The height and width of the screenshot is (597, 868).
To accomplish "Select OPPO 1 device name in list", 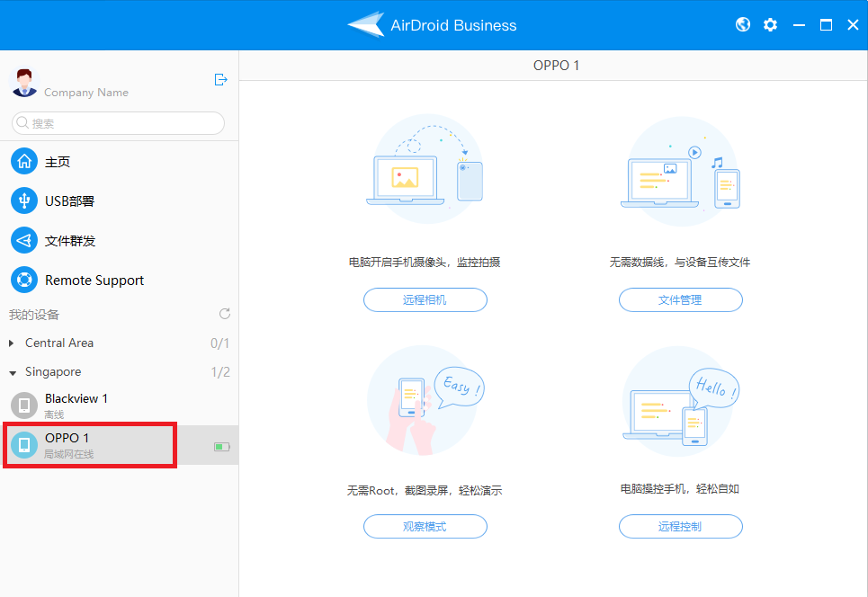I will [x=67, y=438].
